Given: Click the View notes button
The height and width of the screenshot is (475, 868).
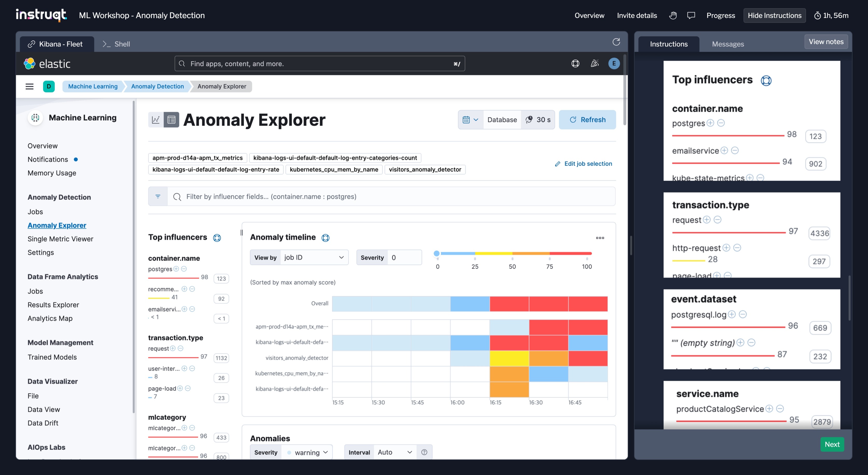Looking at the screenshot, I should 826,42.
